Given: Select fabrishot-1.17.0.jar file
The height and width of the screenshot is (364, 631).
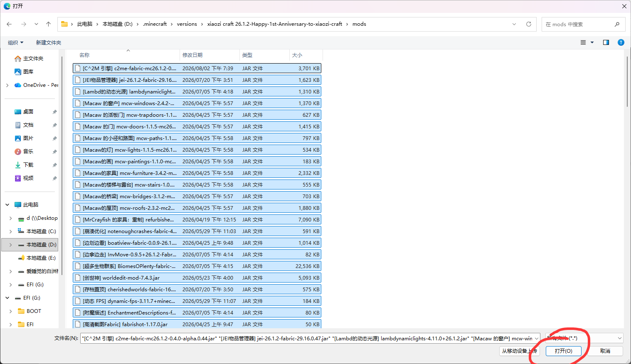Looking at the screenshot, I should (x=197, y=325).
